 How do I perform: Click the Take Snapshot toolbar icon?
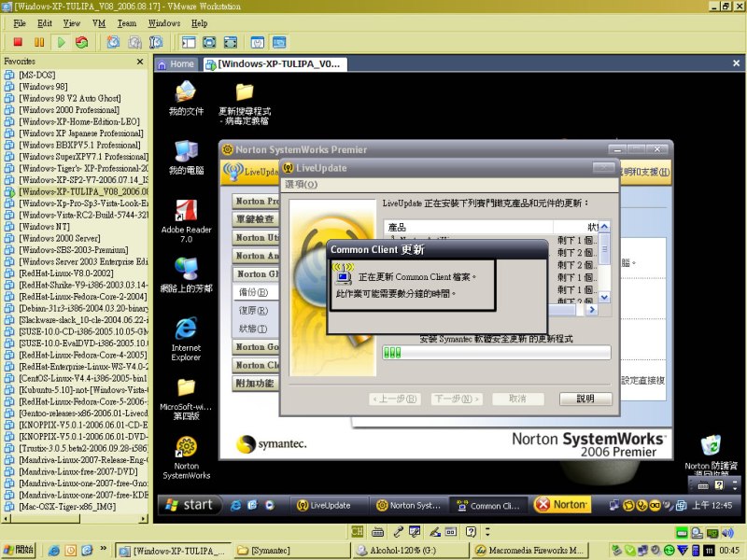coord(113,42)
